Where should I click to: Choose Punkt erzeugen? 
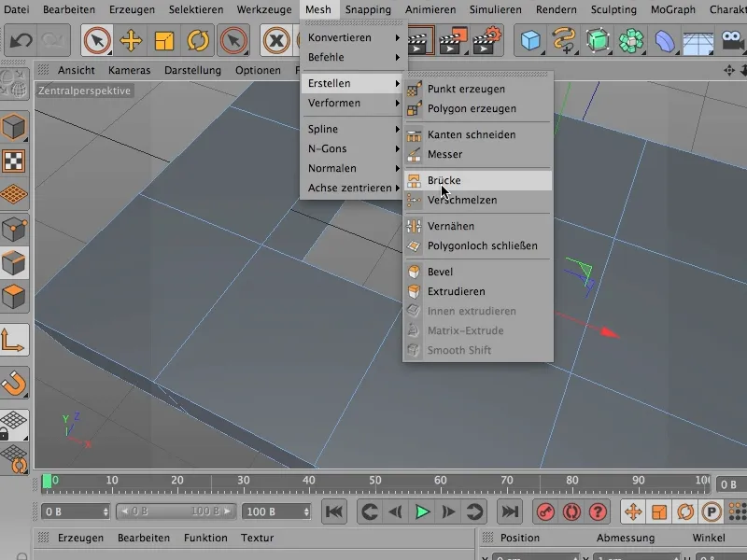[478, 89]
